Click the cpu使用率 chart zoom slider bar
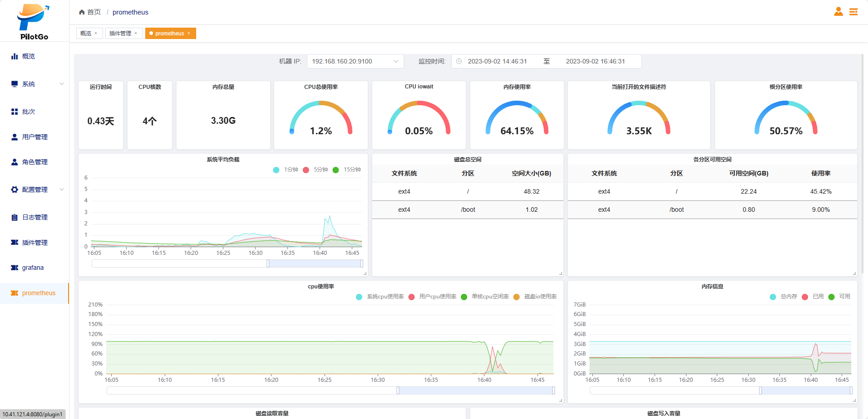 click(x=475, y=390)
